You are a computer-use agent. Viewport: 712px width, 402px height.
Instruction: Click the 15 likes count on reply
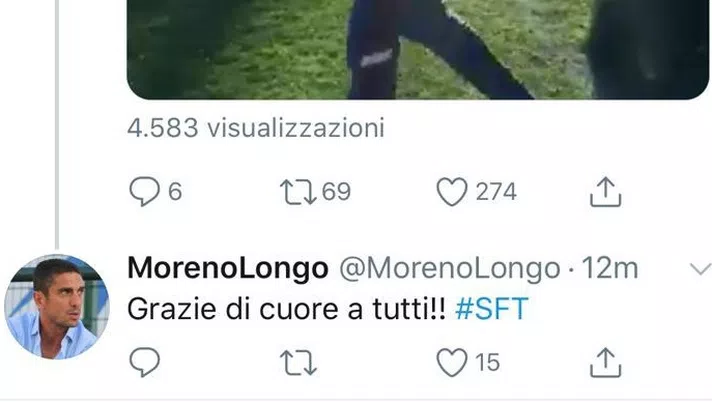(488, 362)
